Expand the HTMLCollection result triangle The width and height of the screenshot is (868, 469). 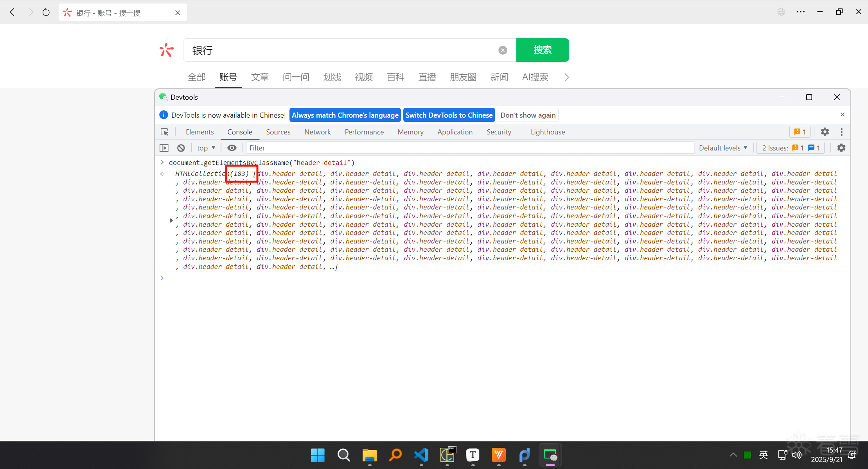tap(171, 220)
